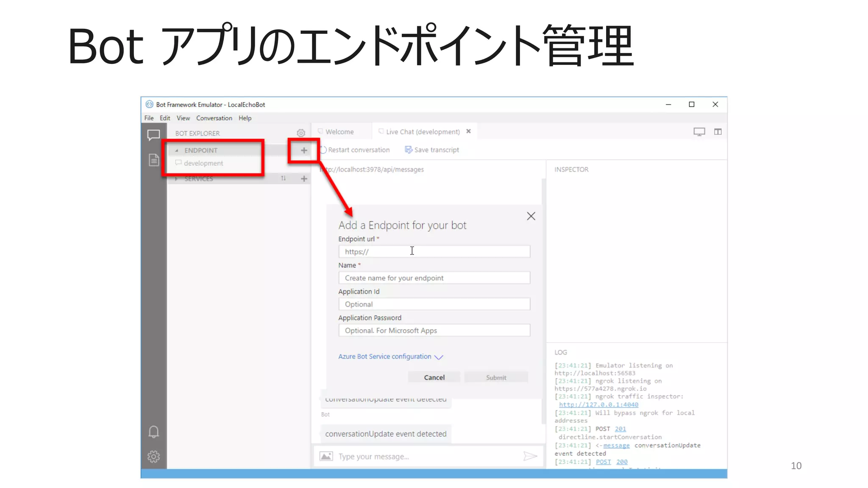Add a new endpoint with plus icon

click(x=304, y=150)
